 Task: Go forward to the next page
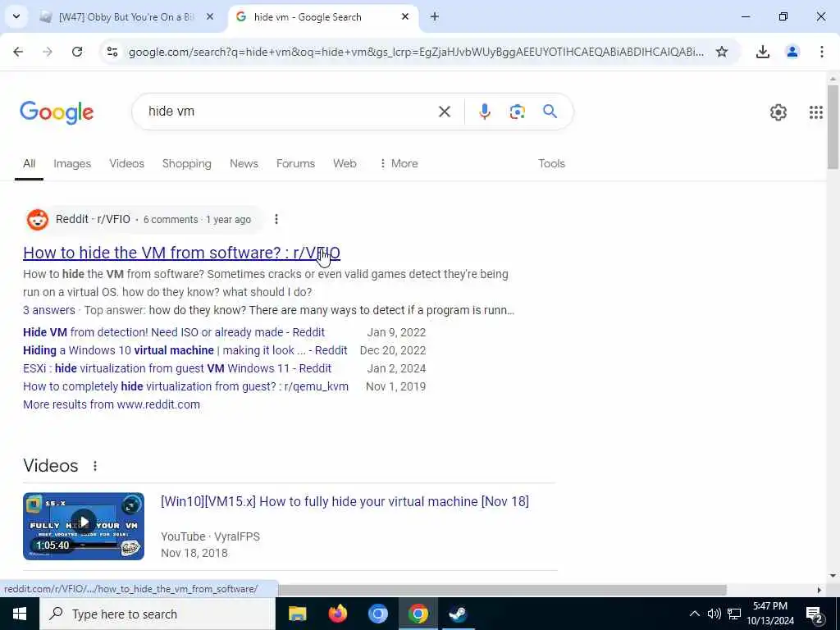[x=48, y=52]
